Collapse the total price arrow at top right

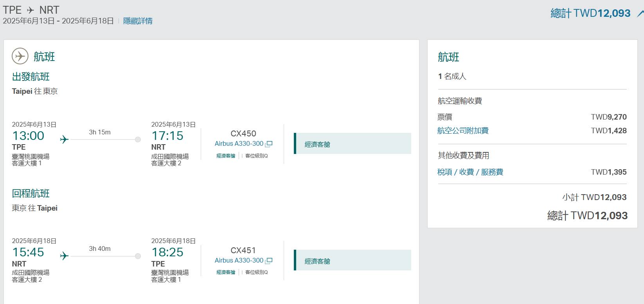coord(640,14)
